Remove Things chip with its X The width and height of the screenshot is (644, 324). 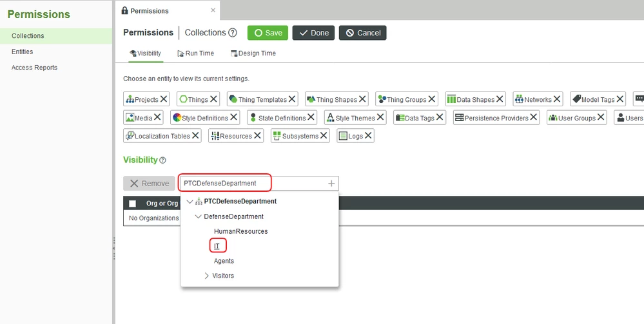tap(213, 99)
